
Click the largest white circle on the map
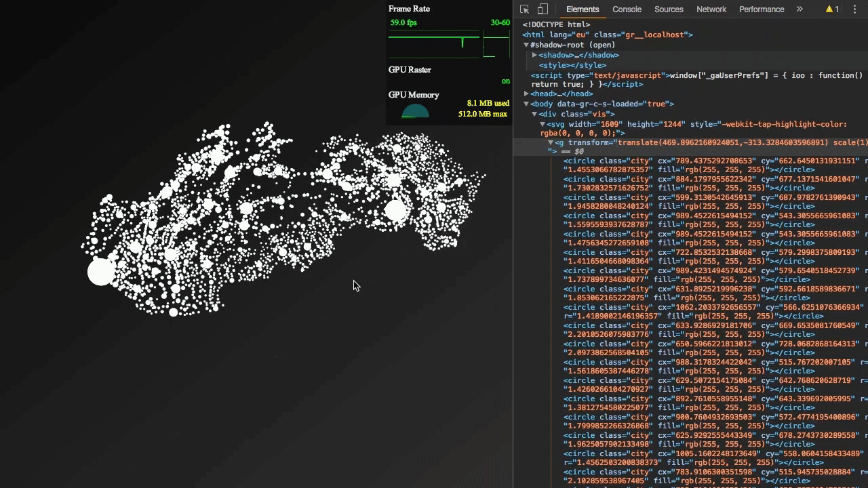(102, 272)
